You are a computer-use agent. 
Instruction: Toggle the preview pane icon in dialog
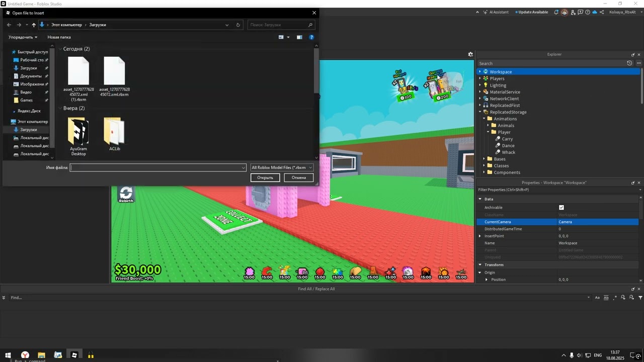click(x=299, y=37)
